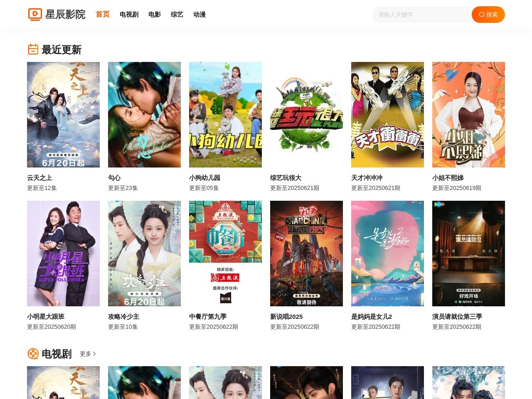Open the 综艺玩很大 poster

pyautogui.click(x=306, y=115)
